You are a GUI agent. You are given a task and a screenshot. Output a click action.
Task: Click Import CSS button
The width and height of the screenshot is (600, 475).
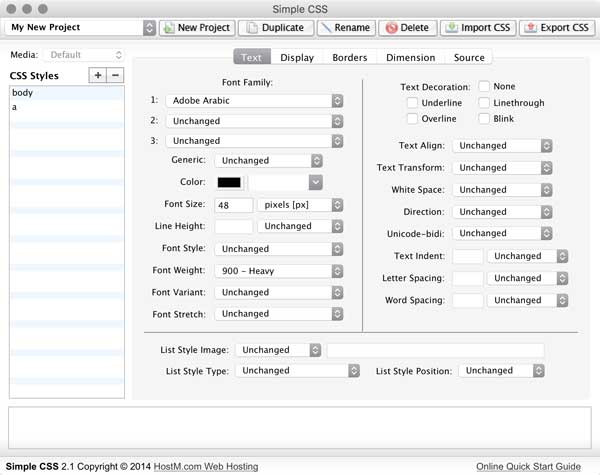coord(478,28)
